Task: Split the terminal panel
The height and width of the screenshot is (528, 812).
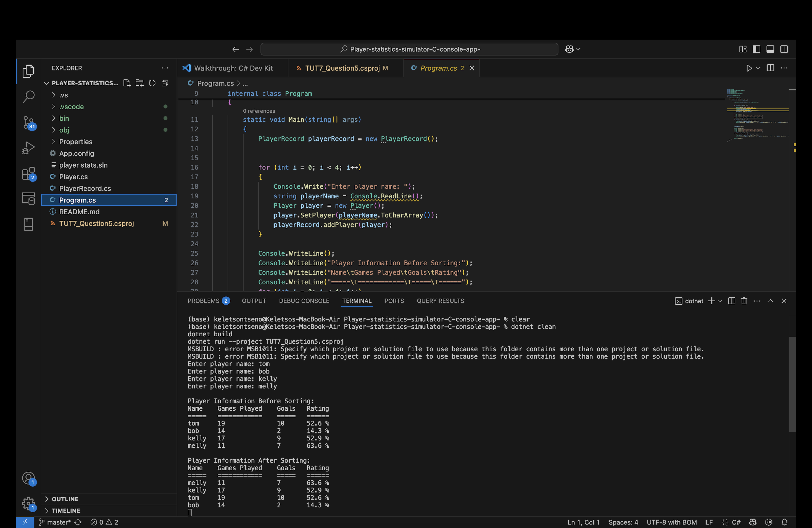Action: pos(731,300)
